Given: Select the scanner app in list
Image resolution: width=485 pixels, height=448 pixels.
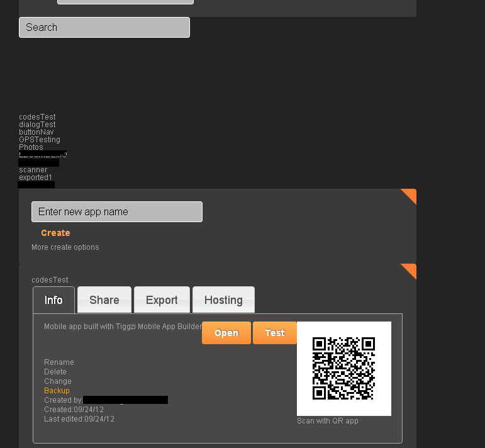Looking at the screenshot, I should (x=33, y=170).
